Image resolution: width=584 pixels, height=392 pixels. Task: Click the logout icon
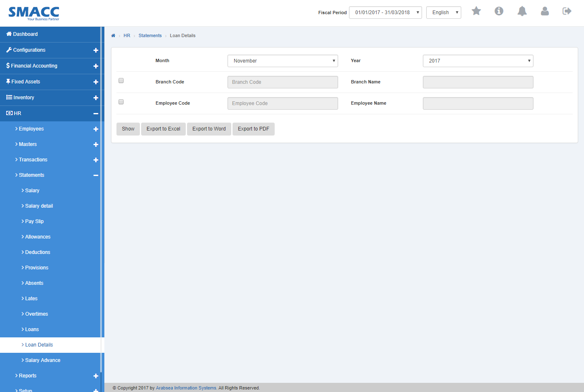567,11
